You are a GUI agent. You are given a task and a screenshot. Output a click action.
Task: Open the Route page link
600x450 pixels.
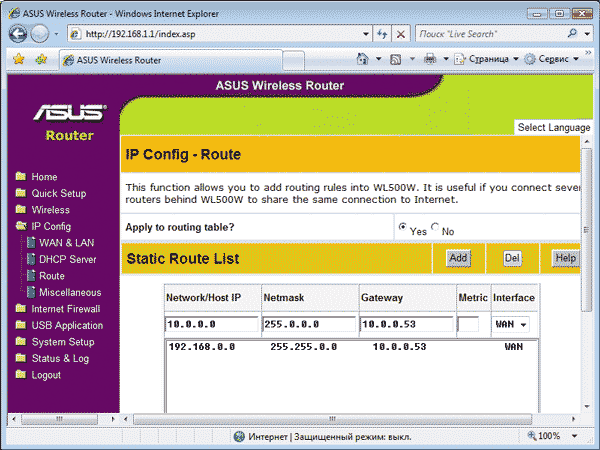coord(52,276)
